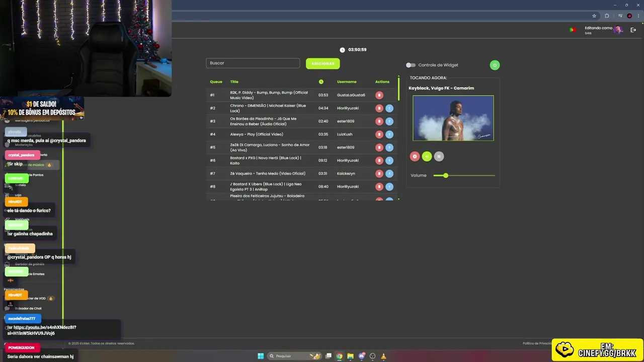The image size is (644, 362).
Task: Stop the current song with red X button
Action: tap(415, 156)
